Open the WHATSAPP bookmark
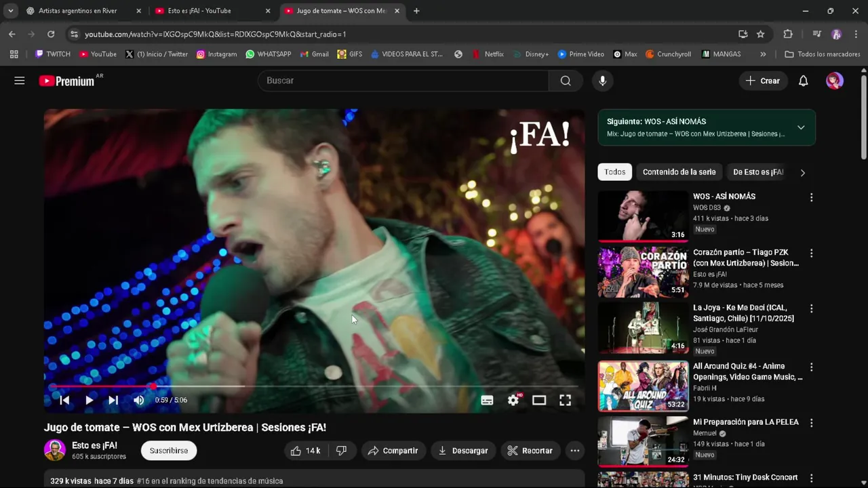 pos(269,54)
